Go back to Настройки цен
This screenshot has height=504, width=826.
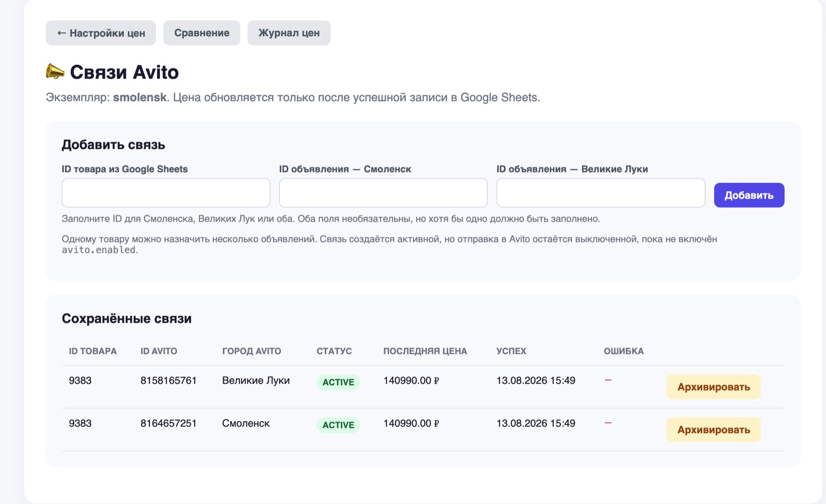coord(101,33)
